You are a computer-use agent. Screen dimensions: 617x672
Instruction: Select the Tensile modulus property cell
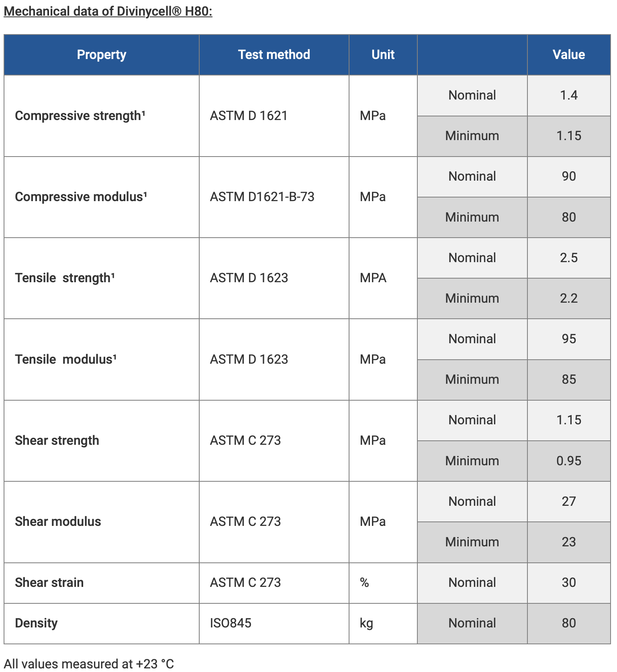(x=65, y=359)
